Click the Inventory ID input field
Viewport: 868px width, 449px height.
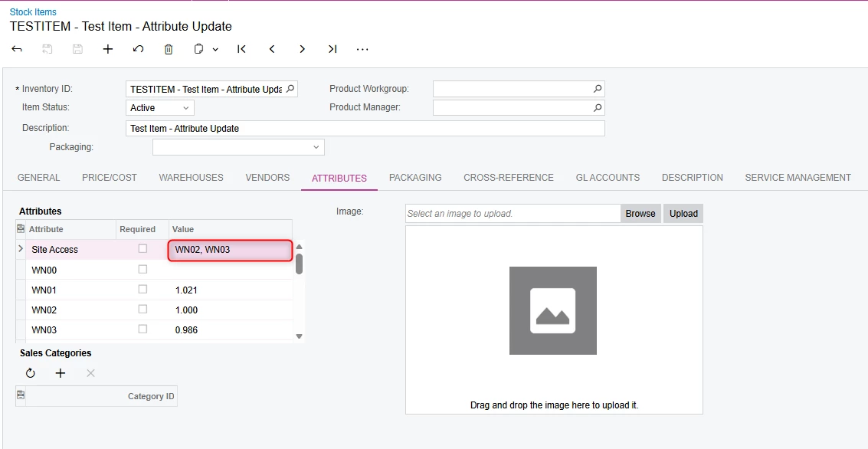[x=211, y=89]
